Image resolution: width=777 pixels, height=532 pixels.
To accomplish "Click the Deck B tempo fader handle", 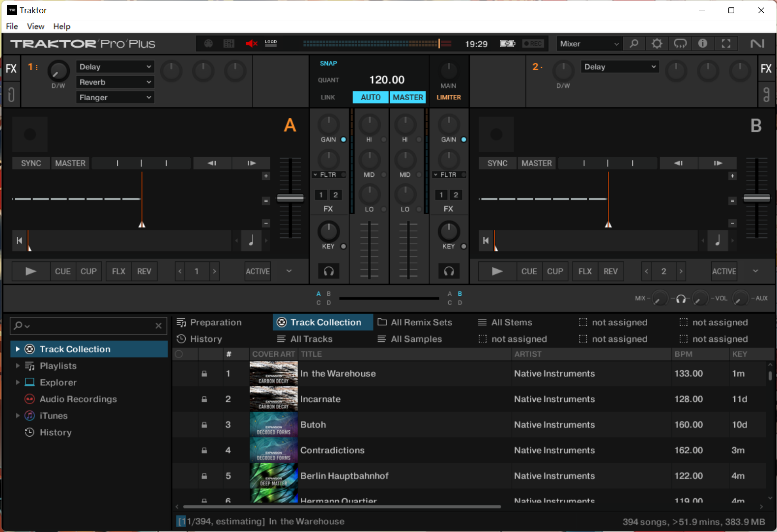I will (757, 198).
